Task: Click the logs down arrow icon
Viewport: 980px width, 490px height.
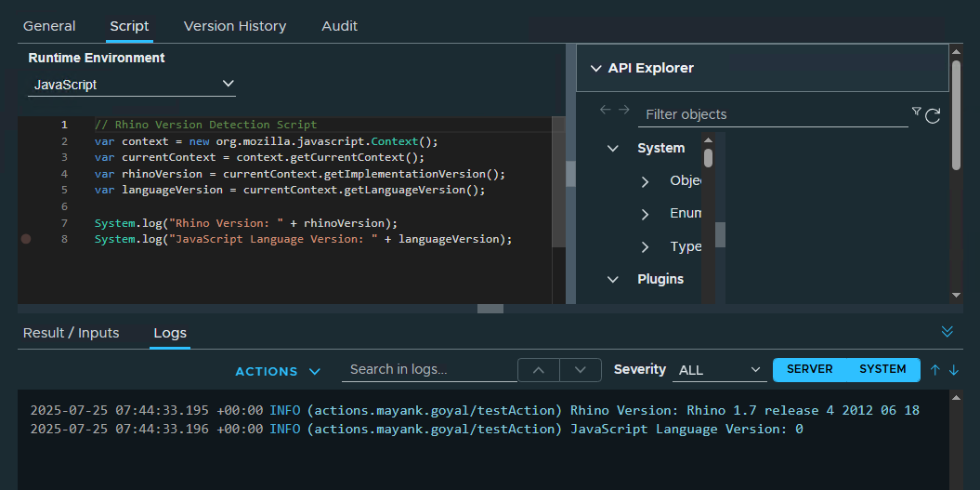Action: 954,370
